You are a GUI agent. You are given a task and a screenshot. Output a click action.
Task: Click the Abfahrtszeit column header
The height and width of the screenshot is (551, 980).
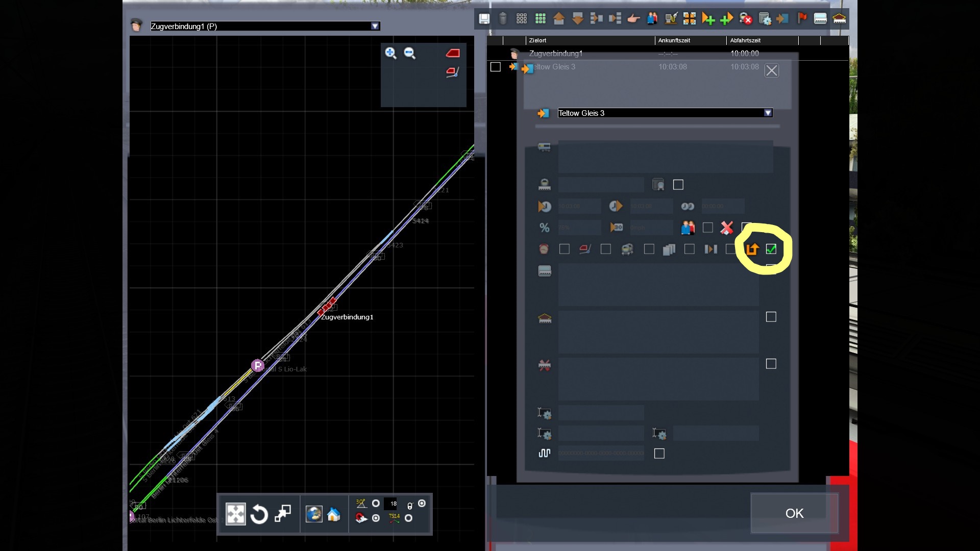coord(745,40)
